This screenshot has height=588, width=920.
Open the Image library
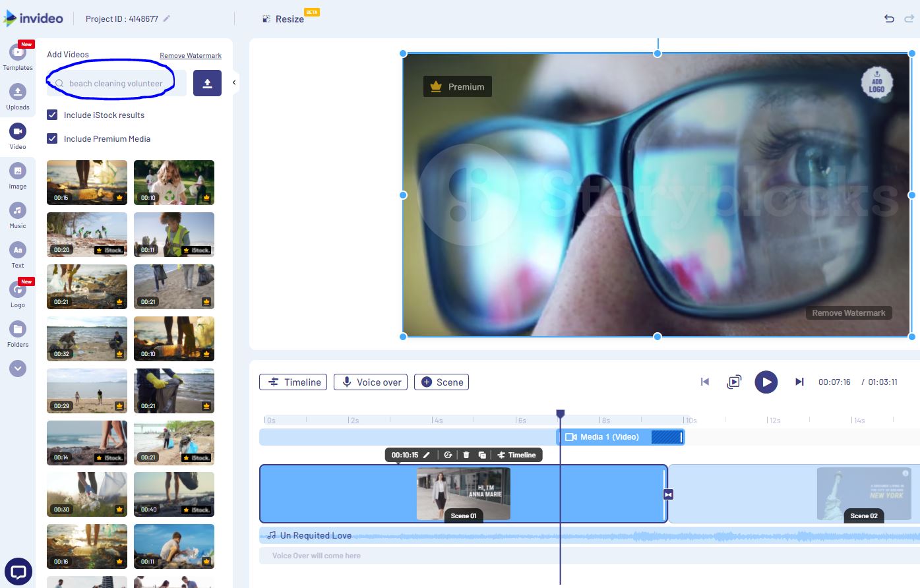pyautogui.click(x=18, y=175)
